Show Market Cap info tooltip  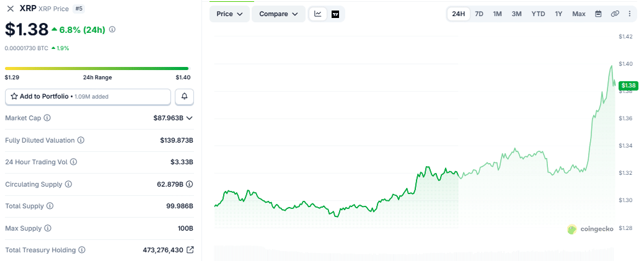(47, 118)
